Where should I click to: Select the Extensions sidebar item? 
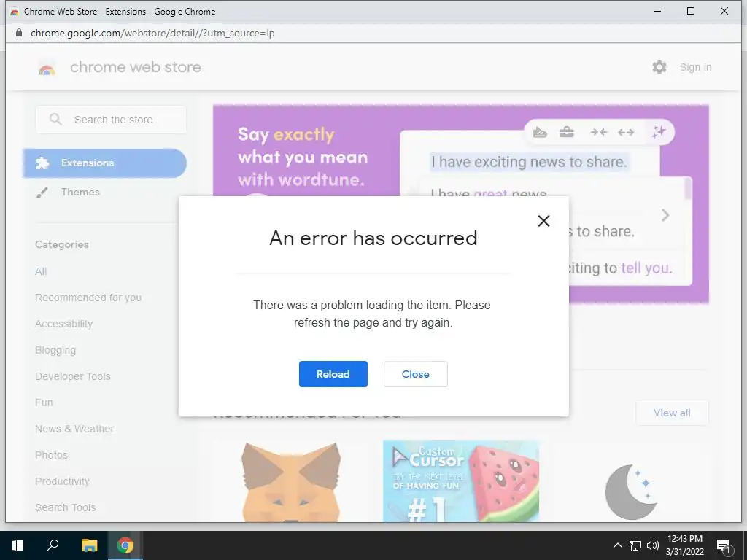[105, 163]
